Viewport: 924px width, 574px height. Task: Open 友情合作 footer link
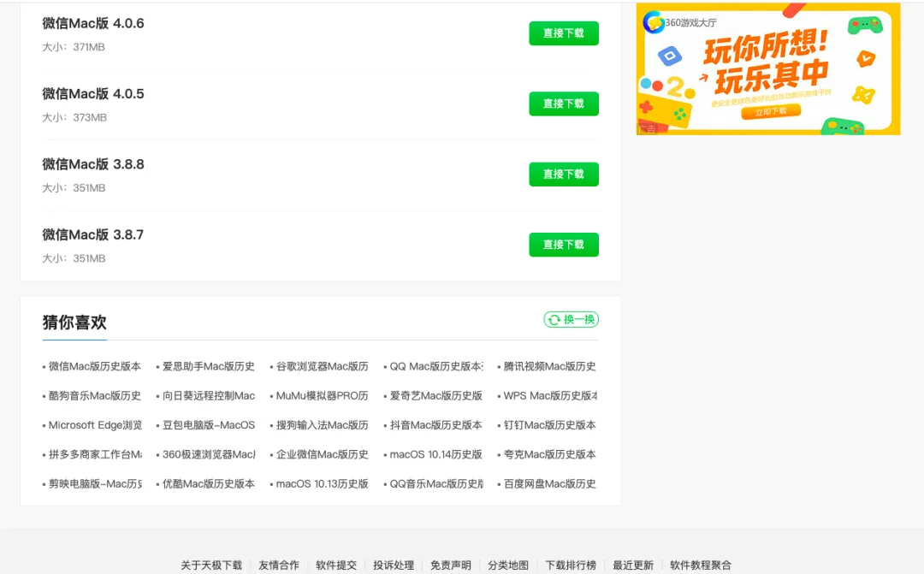pos(279,565)
